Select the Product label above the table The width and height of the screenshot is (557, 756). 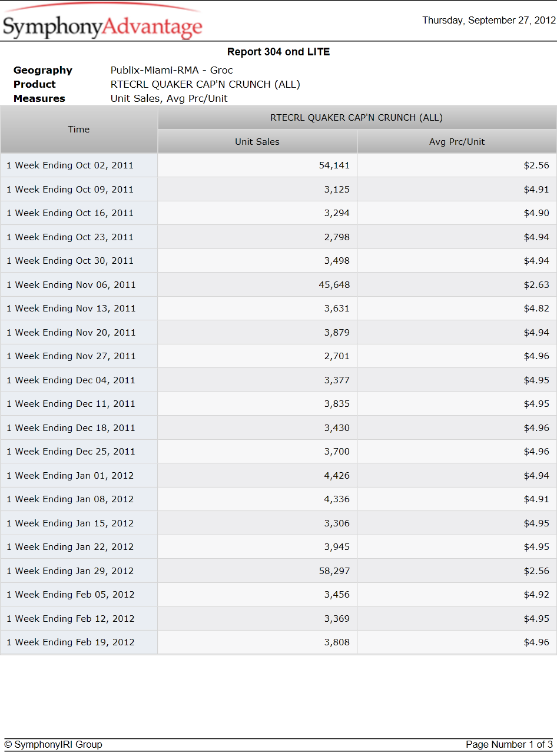[35, 85]
